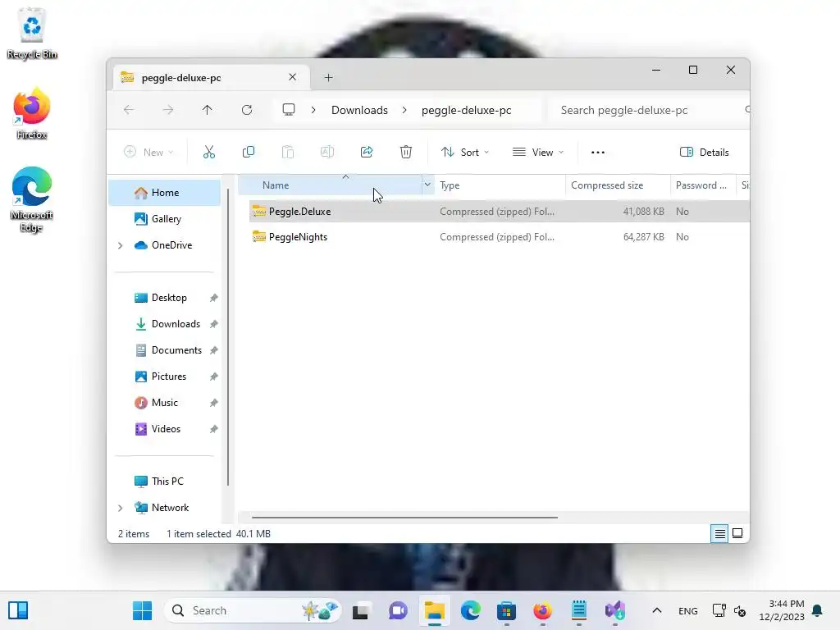Select Home in navigation pane
Screen dimensions: 840x630
[x=165, y=192]
